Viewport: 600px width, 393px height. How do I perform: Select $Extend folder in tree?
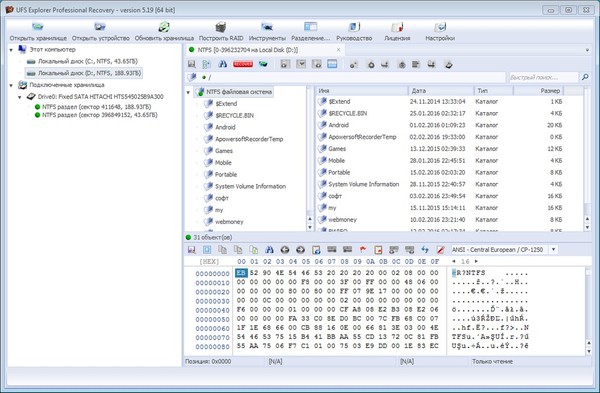226,104
